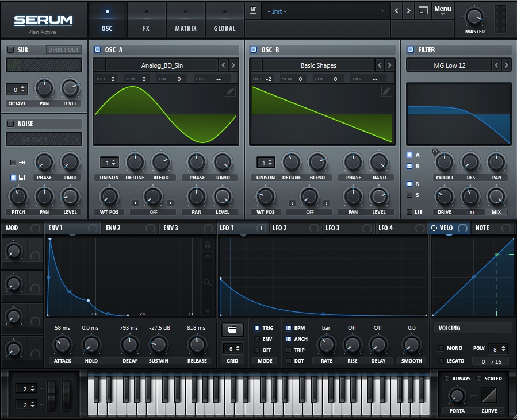This screenshot has width=517, height=420.
Task: Go to next preset arrow
Action: click(408, 10)
